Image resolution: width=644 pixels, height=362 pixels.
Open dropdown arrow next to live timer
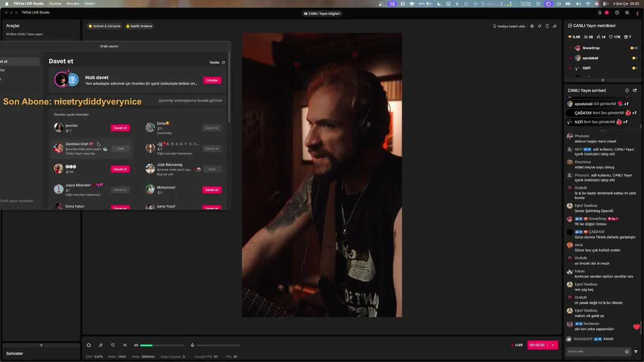[x=553, y=345]
